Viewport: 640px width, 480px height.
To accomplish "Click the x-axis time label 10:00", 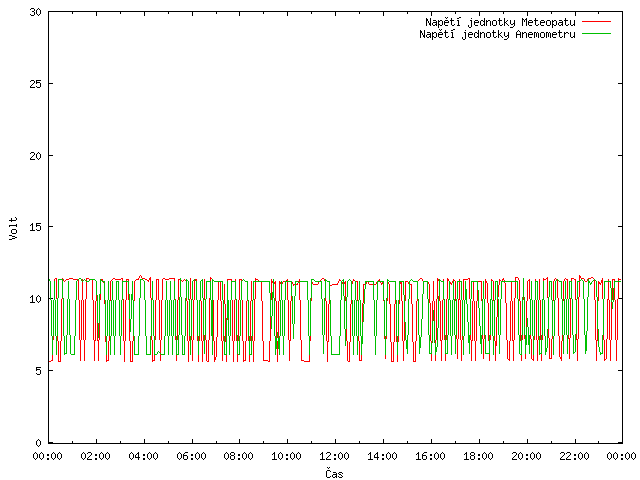I will [287, 456].
